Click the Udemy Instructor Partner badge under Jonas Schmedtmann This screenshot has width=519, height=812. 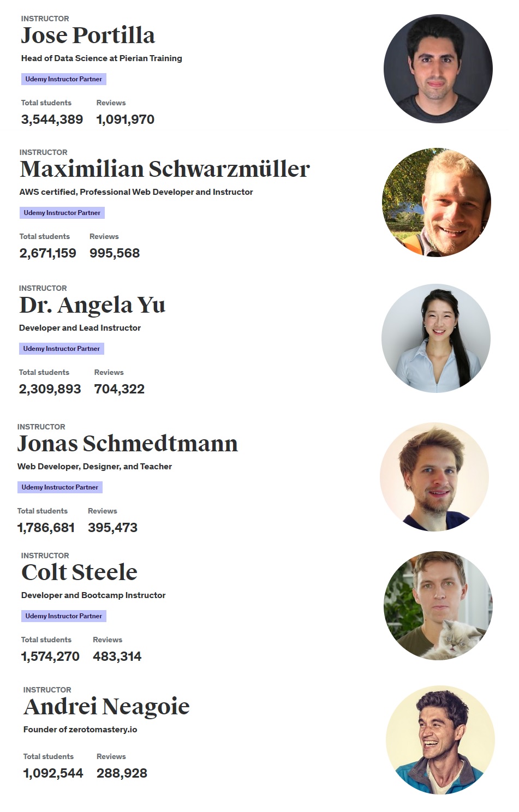coord(60,487)
